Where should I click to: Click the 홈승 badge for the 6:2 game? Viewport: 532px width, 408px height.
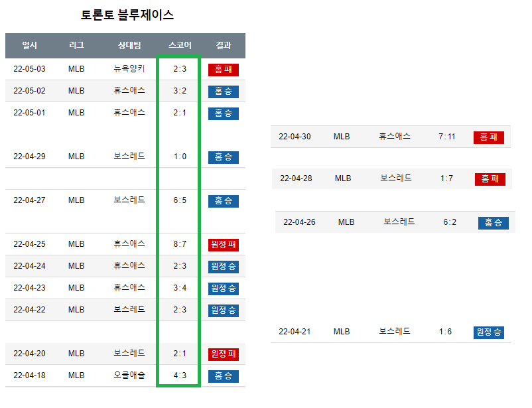493,223
